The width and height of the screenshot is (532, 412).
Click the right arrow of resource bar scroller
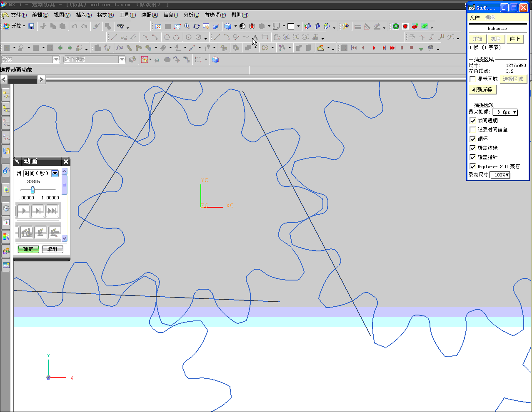pos(41,79)
